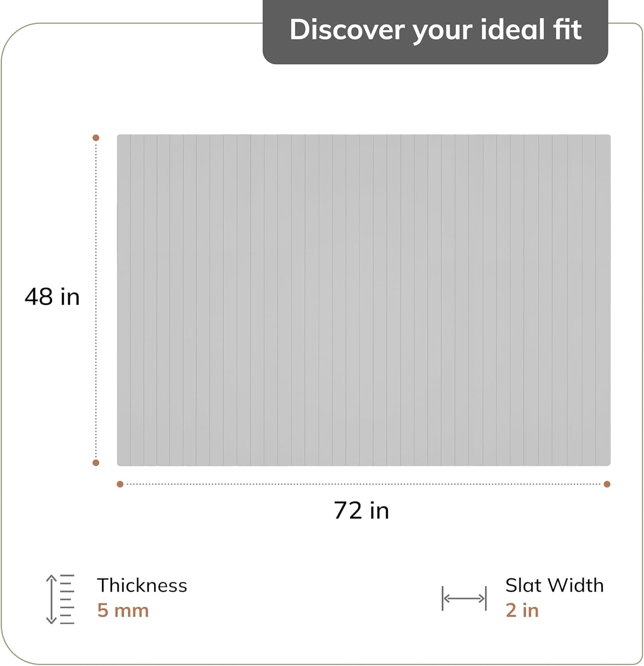This screenshot has height=666, width=644.
Task: Select the rightmost slat of the panel
Action: [603, 300]
